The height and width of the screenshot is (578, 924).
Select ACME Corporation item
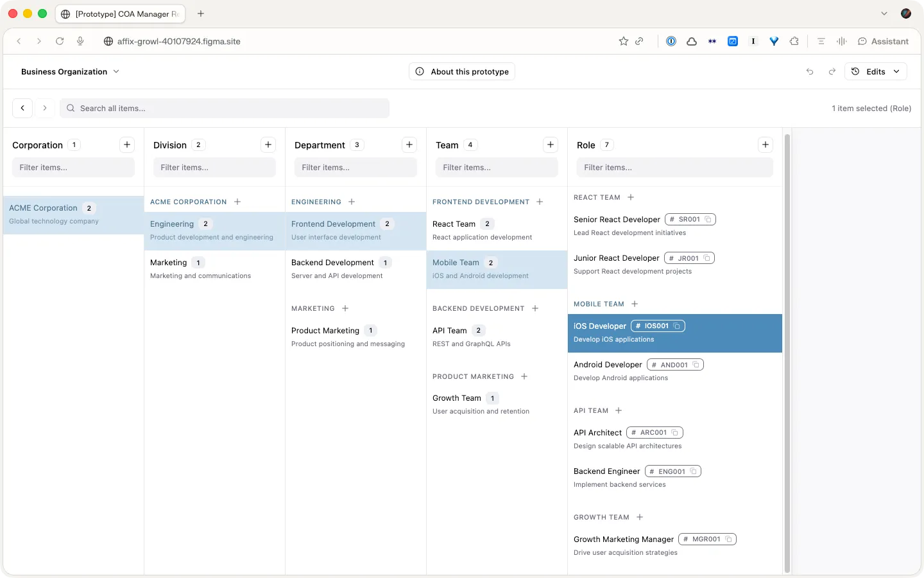(73, 215)
